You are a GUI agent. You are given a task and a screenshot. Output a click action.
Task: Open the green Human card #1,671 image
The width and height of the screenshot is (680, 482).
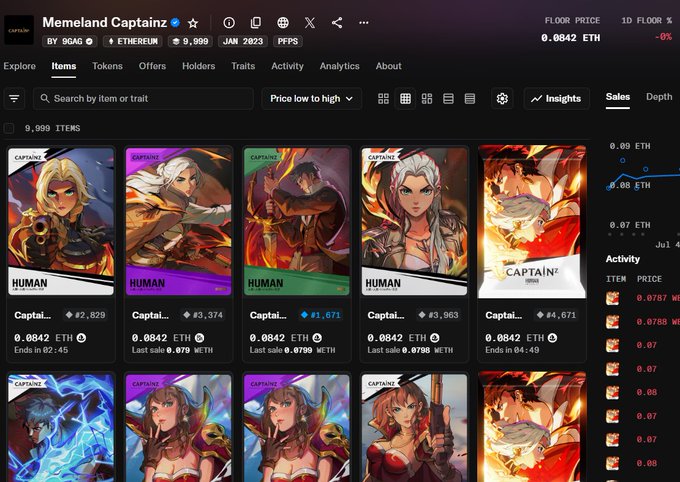point(297,222)
